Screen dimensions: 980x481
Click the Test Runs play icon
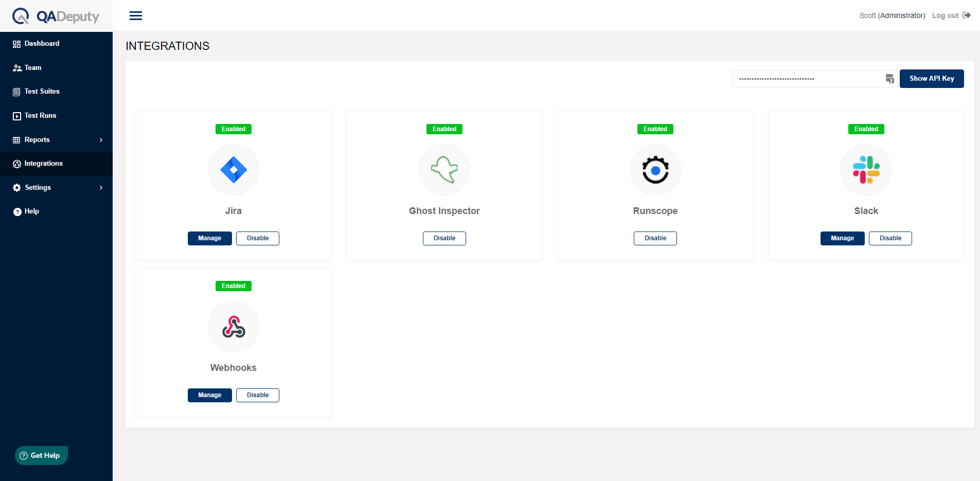[17, 116]
